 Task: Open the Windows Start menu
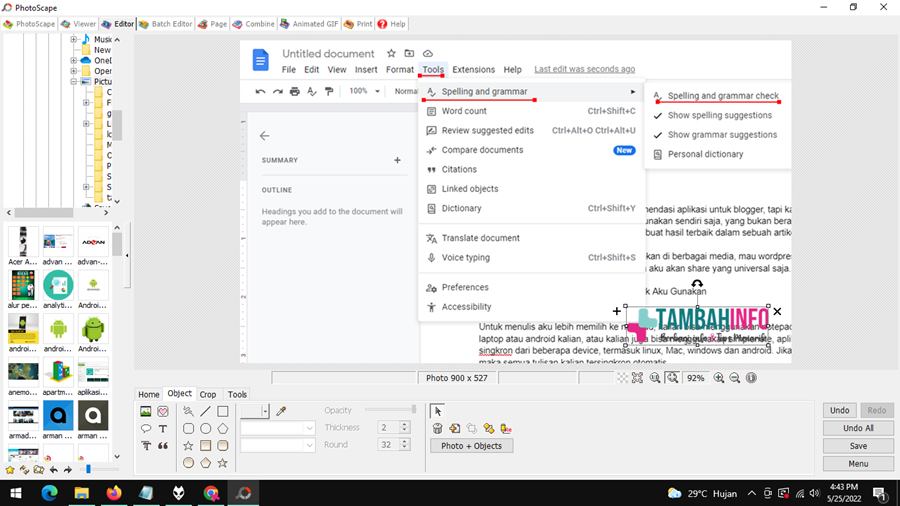click(16, 493)
